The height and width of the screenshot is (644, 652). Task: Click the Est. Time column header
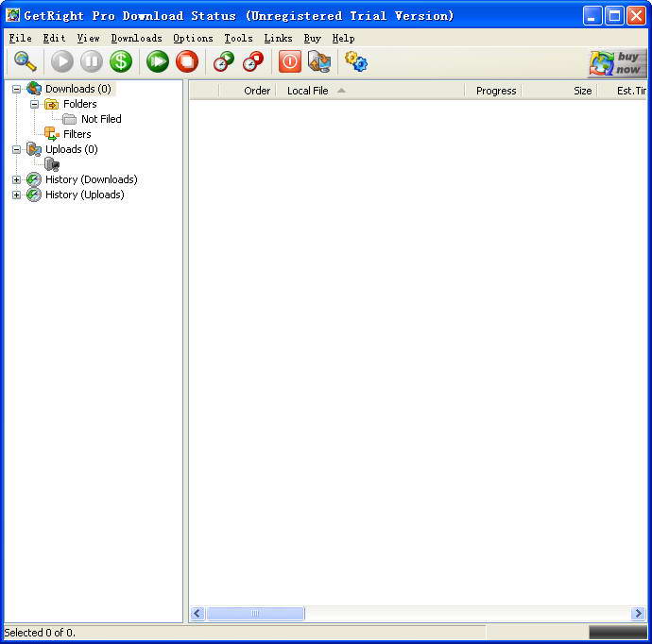[x=623, y=91]
